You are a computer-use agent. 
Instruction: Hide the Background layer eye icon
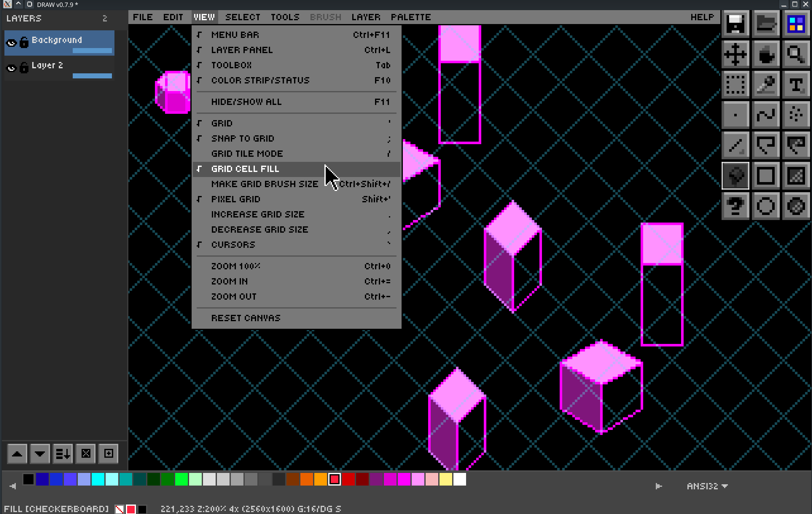pos(11,43)
